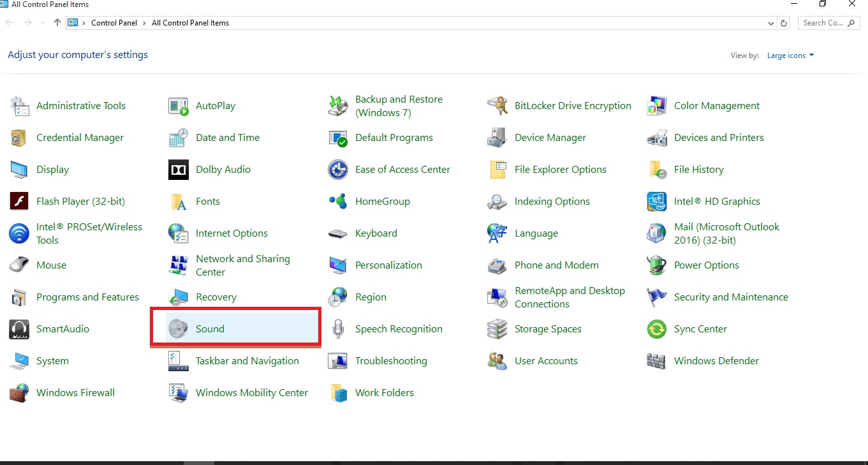Select 'Control Panel' in the breadcrumb
The height and width of the screenshot is (465, 868).
(114, 23)
